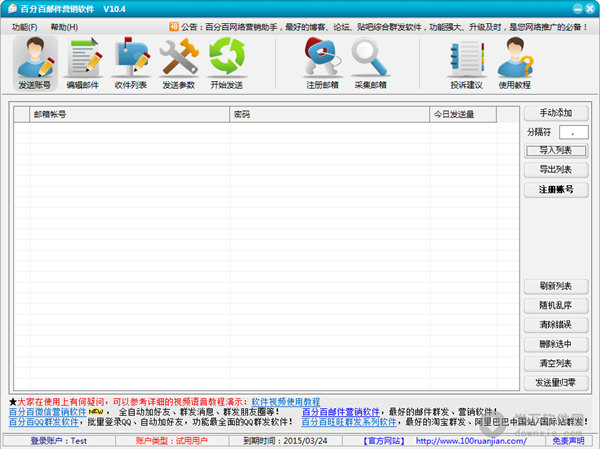The width and height of the screenshot is (600, 449).
Task: Select the 编辑邮件 edit mail icon
Action: pos(83,64)
